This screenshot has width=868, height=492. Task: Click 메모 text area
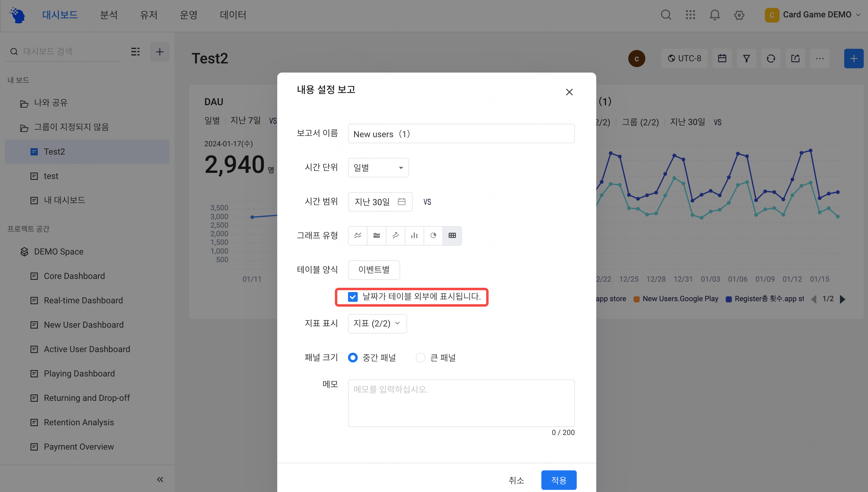coord(461,403)
